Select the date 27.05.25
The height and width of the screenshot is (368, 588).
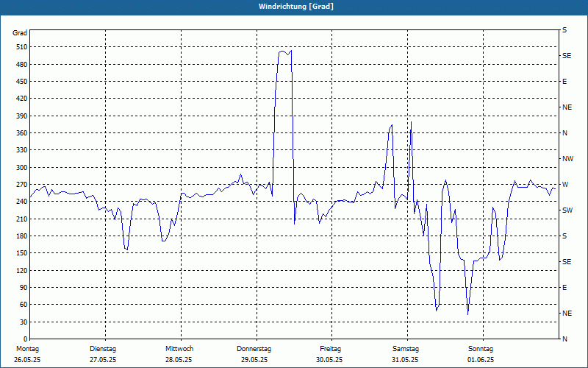[103, 360]
